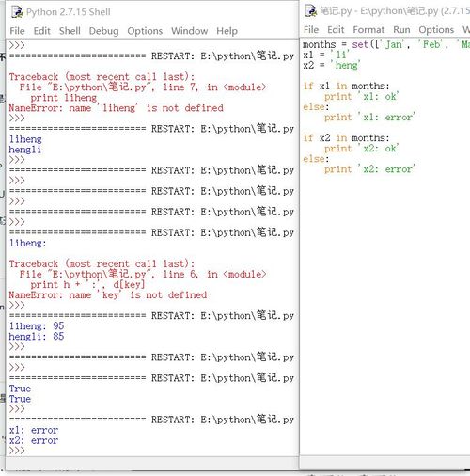Open the Help menu in Python Shell
470x476 pixels.
click(x=227, y=31)
